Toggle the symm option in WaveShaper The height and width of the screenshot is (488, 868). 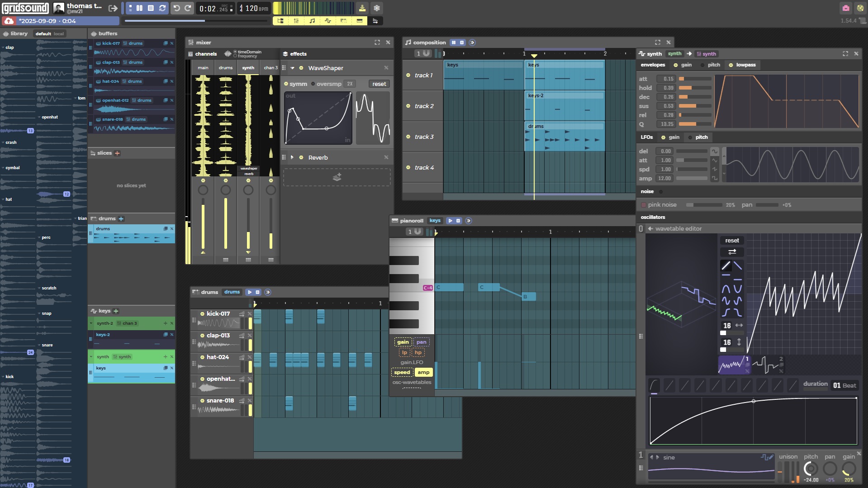295,84
